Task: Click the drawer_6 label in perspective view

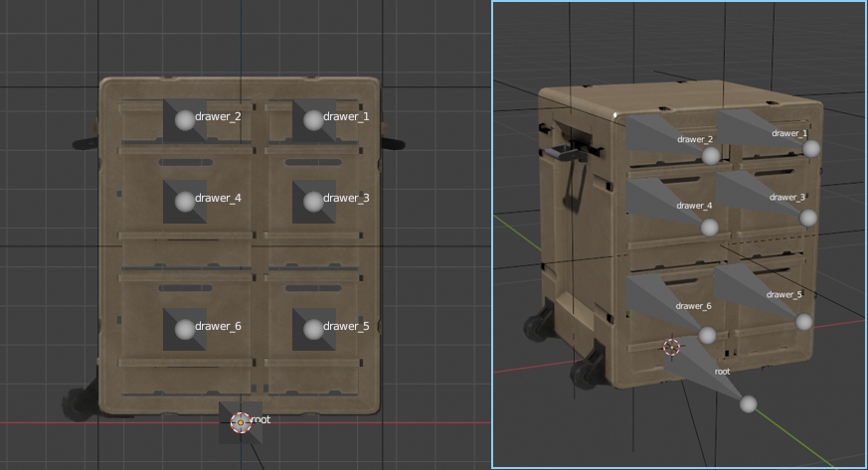Action: pos(694,306)
